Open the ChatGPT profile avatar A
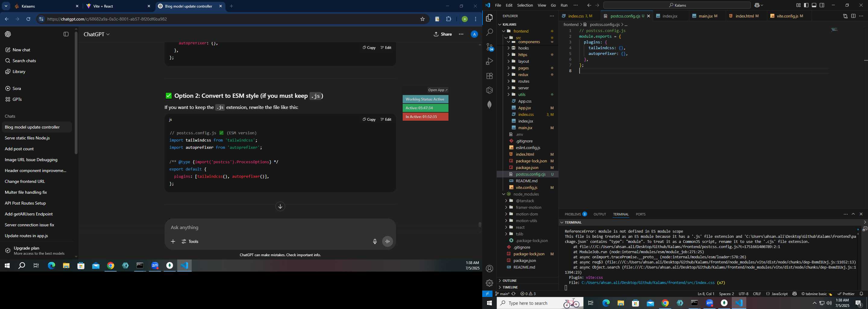 tap(474, 34)
